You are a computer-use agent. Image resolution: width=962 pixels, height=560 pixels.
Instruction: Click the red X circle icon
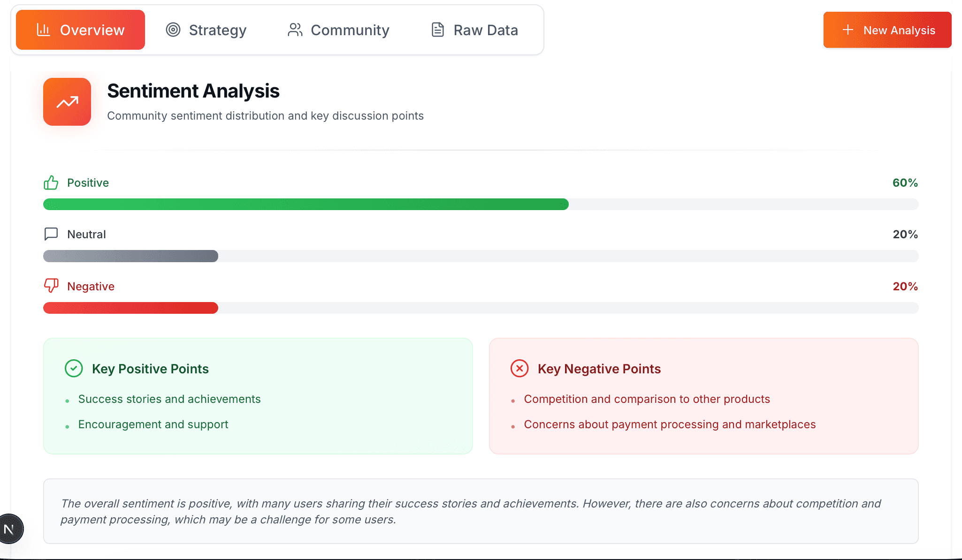(519, 369)
